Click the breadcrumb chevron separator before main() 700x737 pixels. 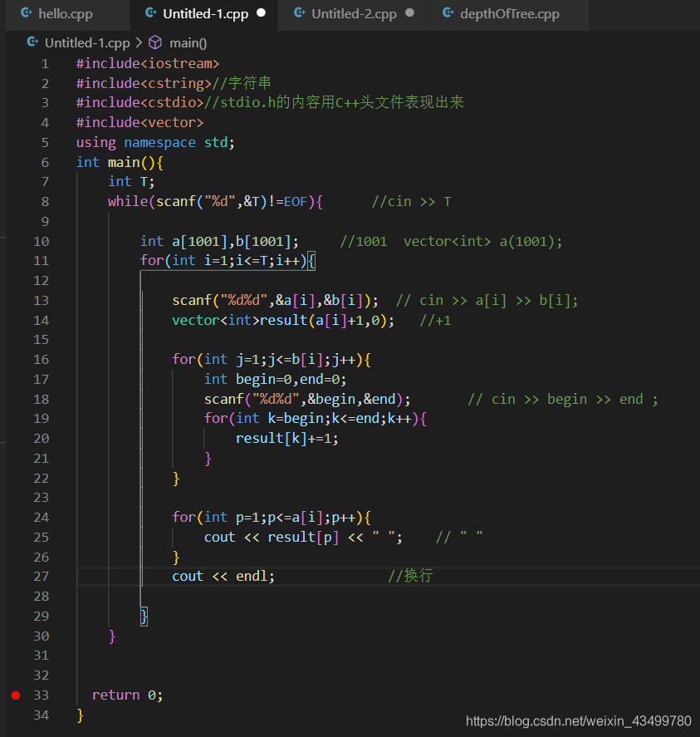pyautogui.click(x=139, y=42)
